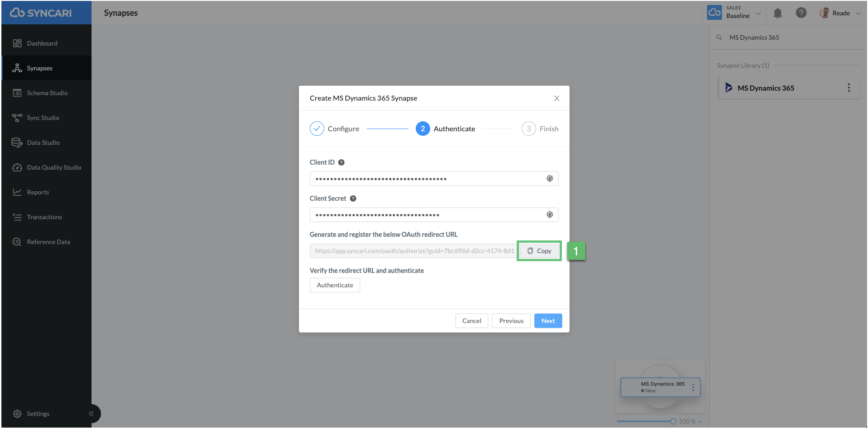Open notifications bell
Screen dimensions: 868x429
click(x=778, y=13)
